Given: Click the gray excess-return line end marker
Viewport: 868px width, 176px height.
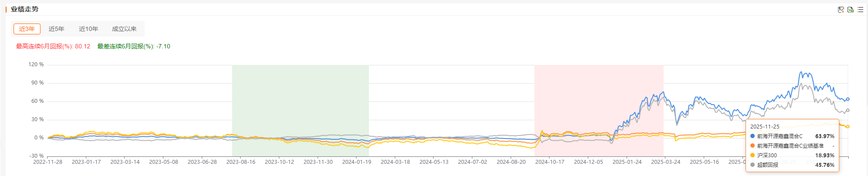Looking at the screenshot, I should [848, 110].
